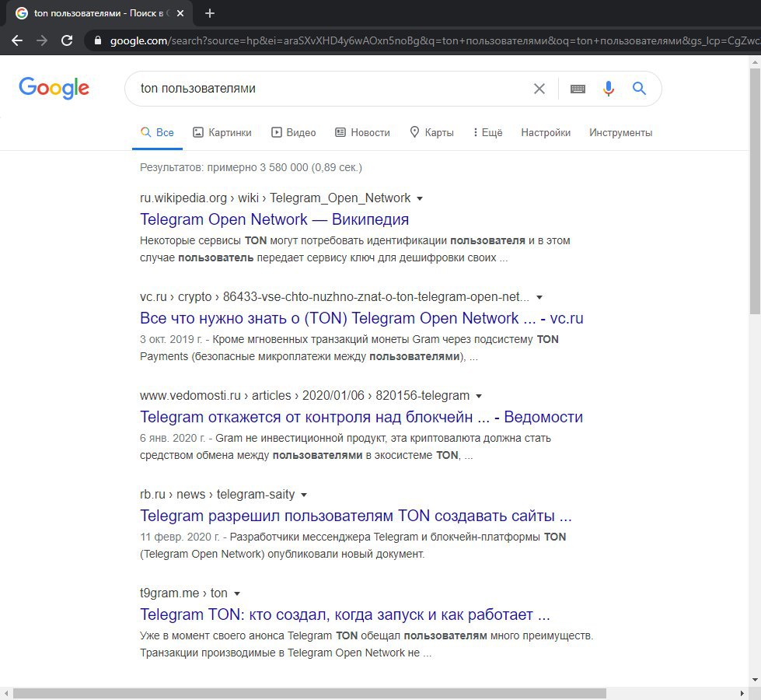Open a new tab with plus icon
The image size is (761, 700).
point(210,13)
